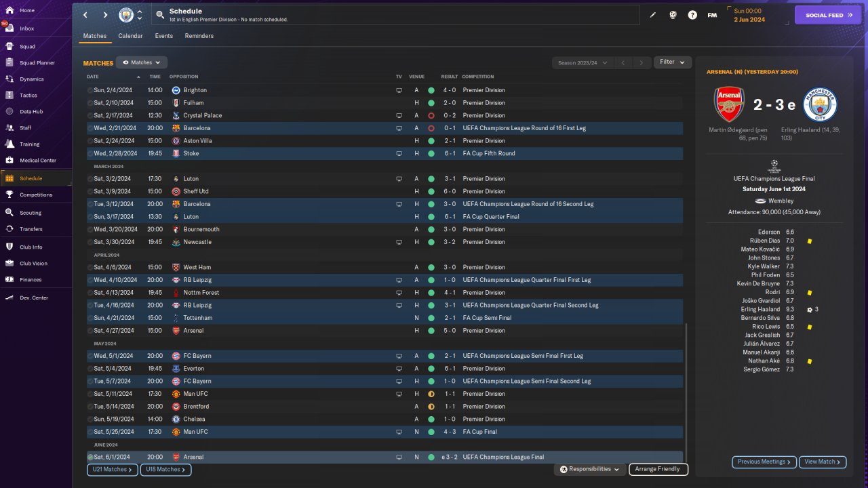Click the Arrange Friendly button
868x488 pixels.
(x=658, y=469)
